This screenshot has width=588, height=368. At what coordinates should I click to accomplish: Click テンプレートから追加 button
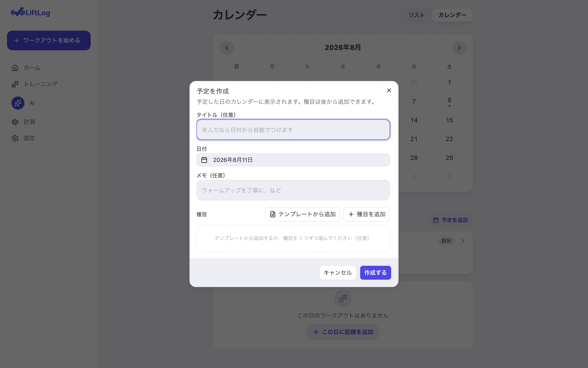coord(302,214)
